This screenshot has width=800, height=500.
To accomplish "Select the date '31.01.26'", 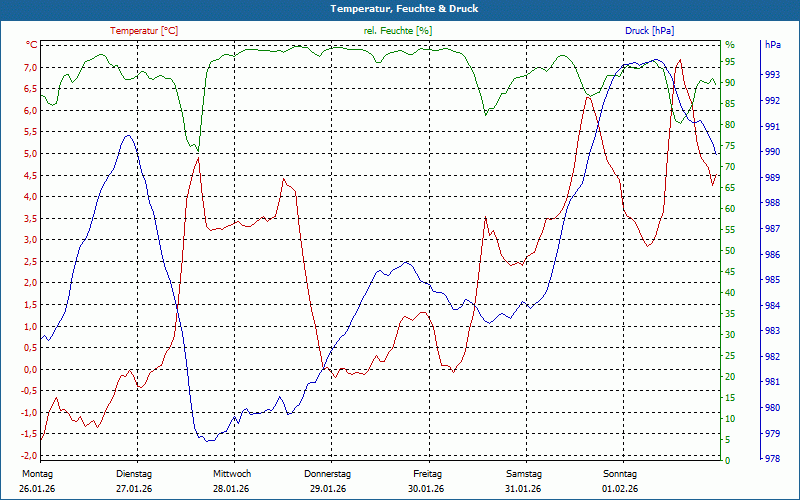I will (523, 489).
